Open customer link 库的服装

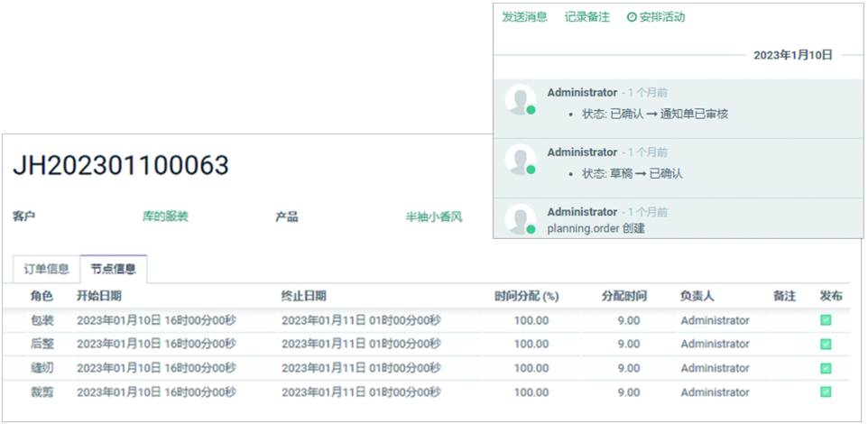pos(165,217)
